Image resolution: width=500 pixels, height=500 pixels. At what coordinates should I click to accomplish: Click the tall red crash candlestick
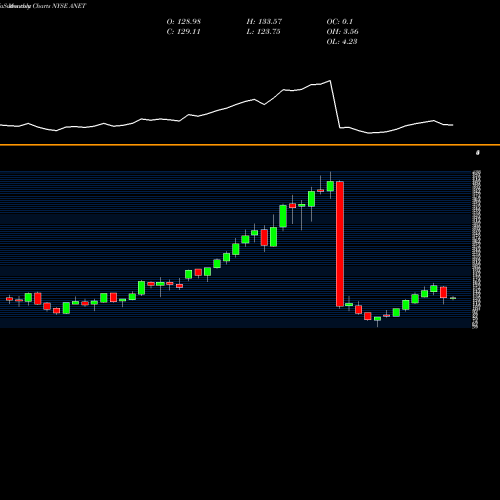(x=340, y=244)
